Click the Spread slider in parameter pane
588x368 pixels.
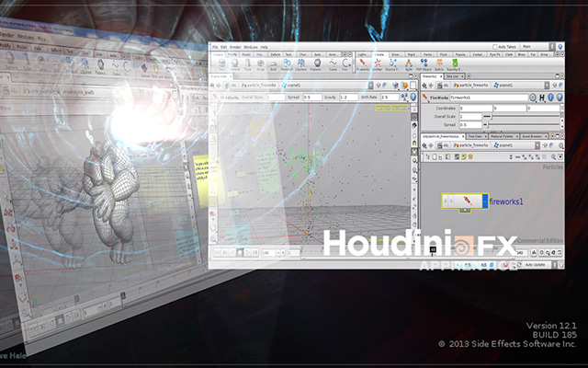[x=523, y=125]
